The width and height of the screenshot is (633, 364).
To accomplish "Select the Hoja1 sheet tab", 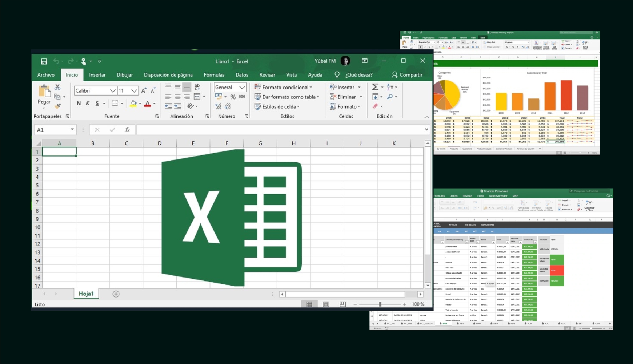I will coord(86,294).
